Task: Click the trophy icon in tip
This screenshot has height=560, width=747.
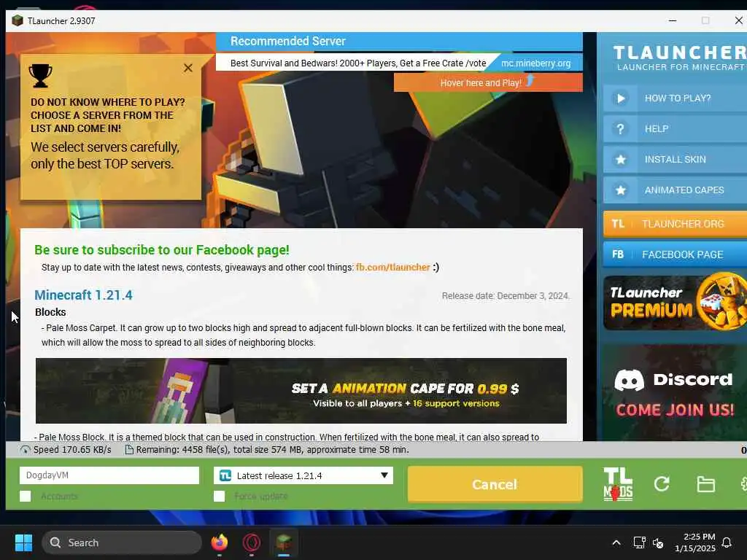Action: [x=41, y=76]
